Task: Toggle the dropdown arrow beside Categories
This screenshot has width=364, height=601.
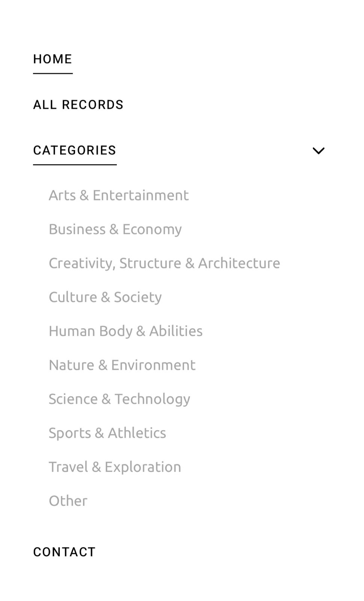Action: pyautogui.click(x=318, y=151)
